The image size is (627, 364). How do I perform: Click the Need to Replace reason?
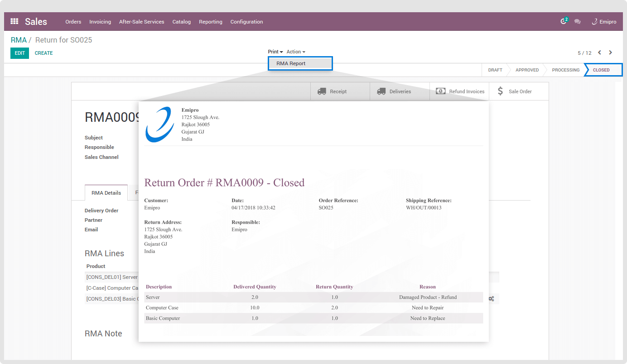pos(428,318)
